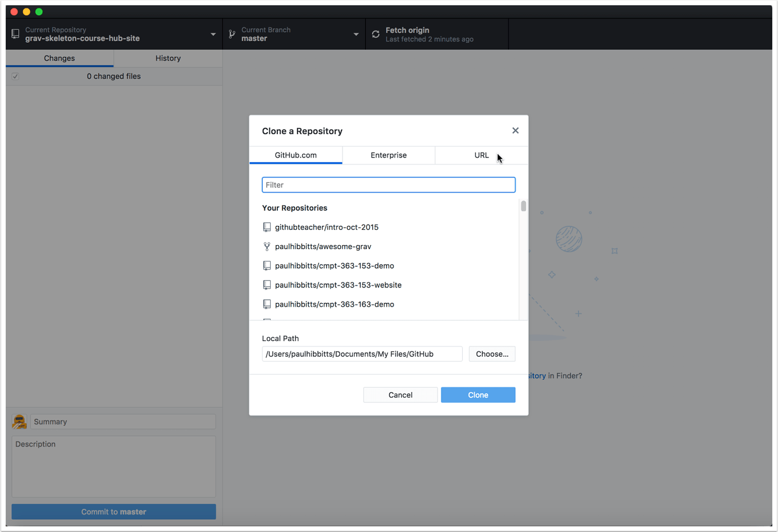The image size is (778, 532).
Task: Click the repository icon beside Current Repository
Action: click(x=15, y=33)
